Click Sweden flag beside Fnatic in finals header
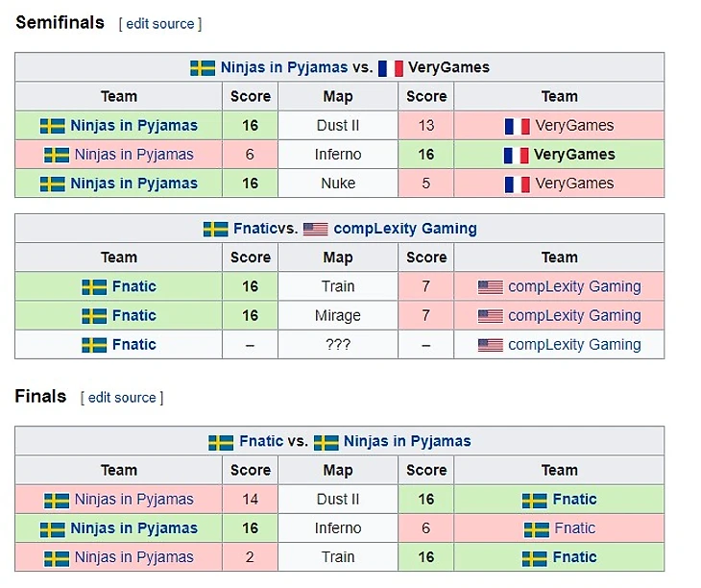701x588 pixels. coord(221,442)
